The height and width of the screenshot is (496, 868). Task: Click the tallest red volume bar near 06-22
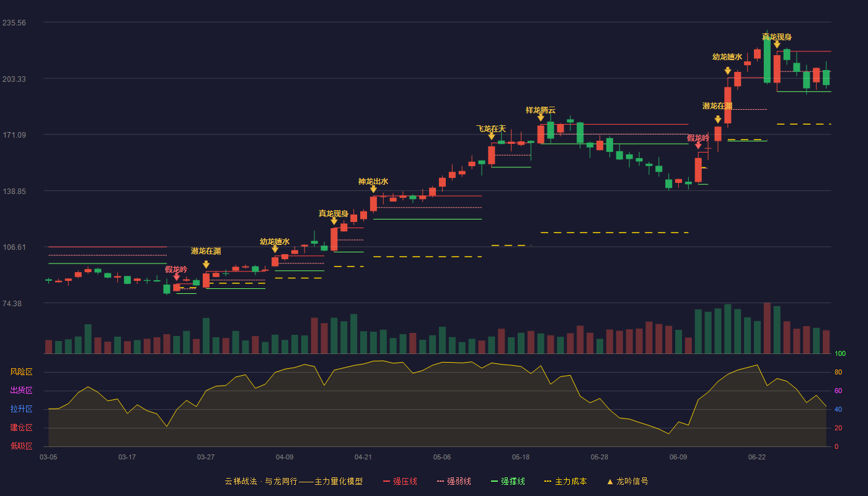coord(767,328)
